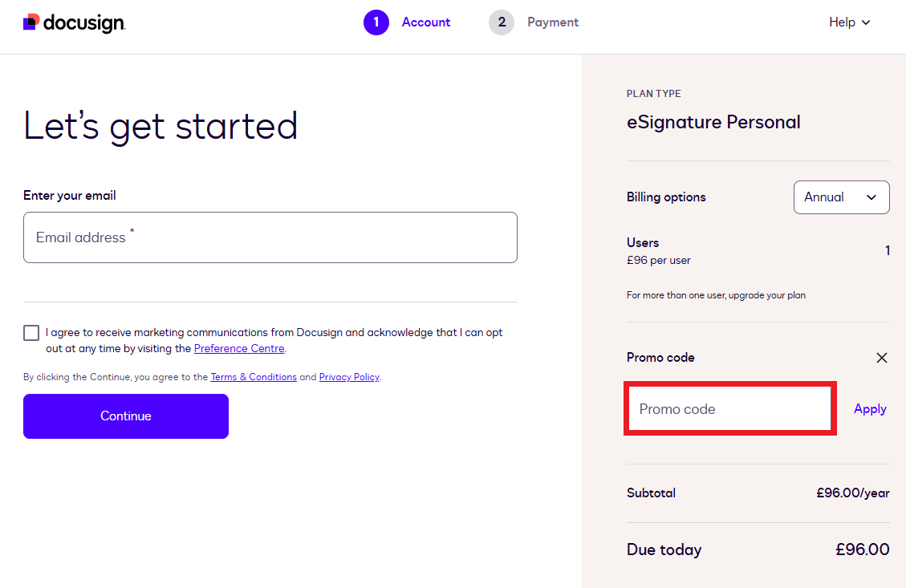Viewport: 906px width, 588px height.
Task: Enable the marketing communications checkbox
Action: (x=30, y=331)
